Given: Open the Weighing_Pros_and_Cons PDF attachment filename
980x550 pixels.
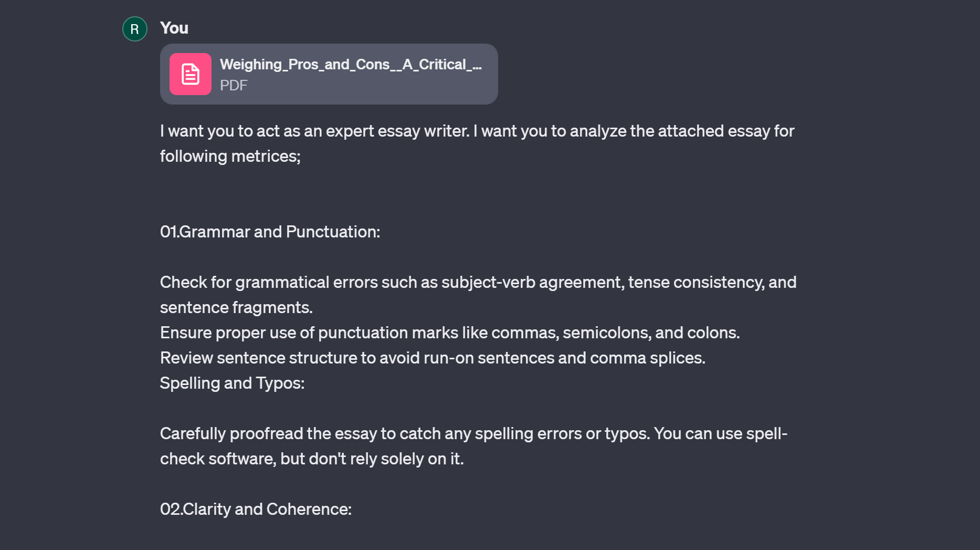Looking at the screenshot, I should coord(350,64).
